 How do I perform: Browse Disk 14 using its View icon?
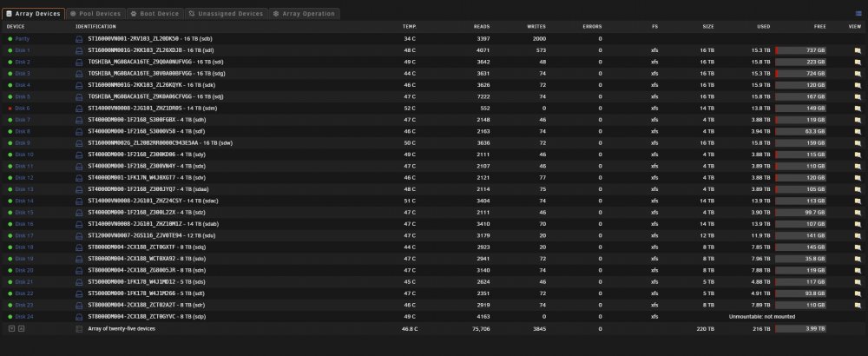pos(858,201)
